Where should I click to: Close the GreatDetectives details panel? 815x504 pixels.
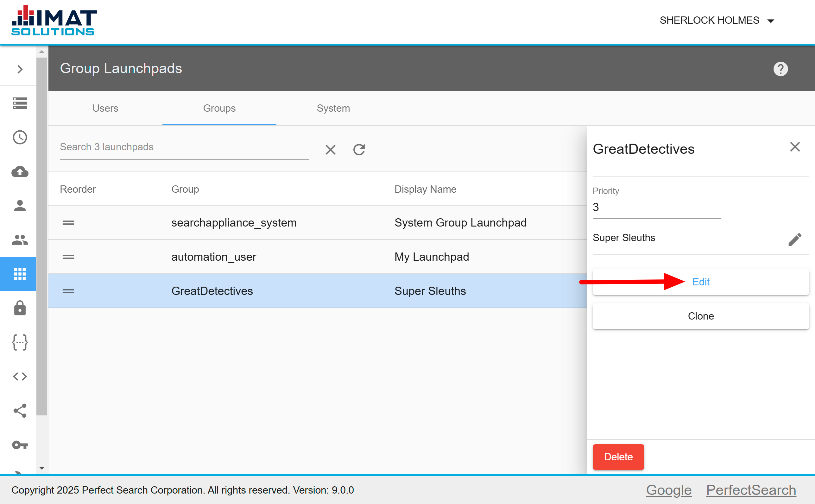pos(795,147)
